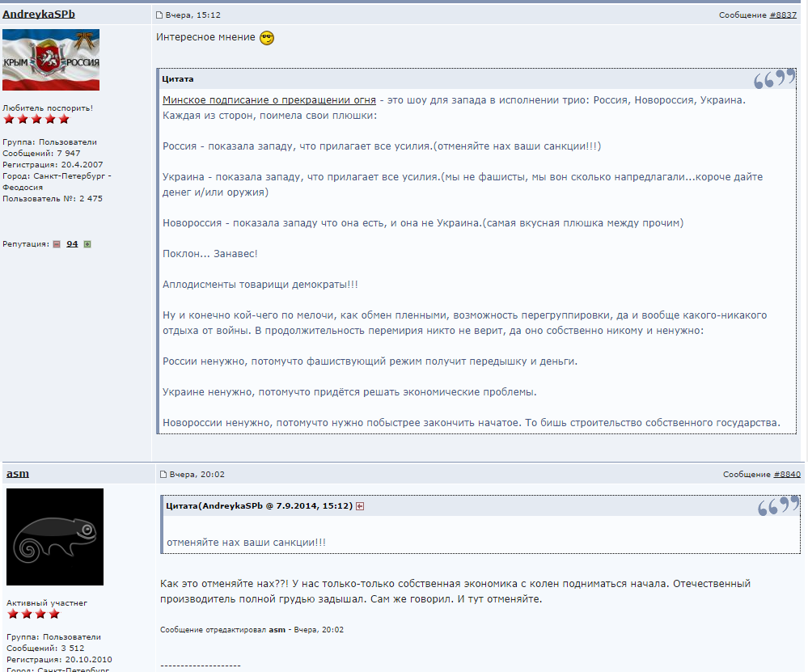Viewport: 808px width, 672px height.
Task: Click the red snapback arrow in asm's quote
Action: [360, 506]
